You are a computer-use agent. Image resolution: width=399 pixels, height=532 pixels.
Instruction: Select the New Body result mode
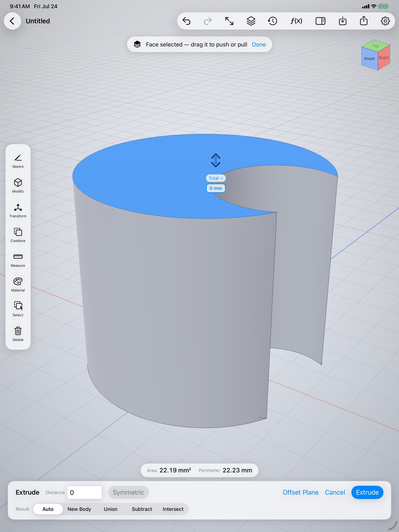click(79, 509)
